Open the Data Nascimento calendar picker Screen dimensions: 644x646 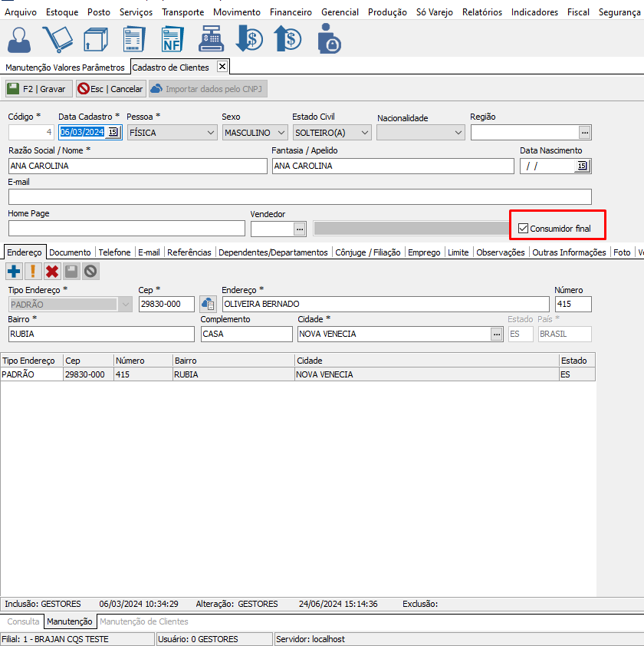tap(582, 166)
